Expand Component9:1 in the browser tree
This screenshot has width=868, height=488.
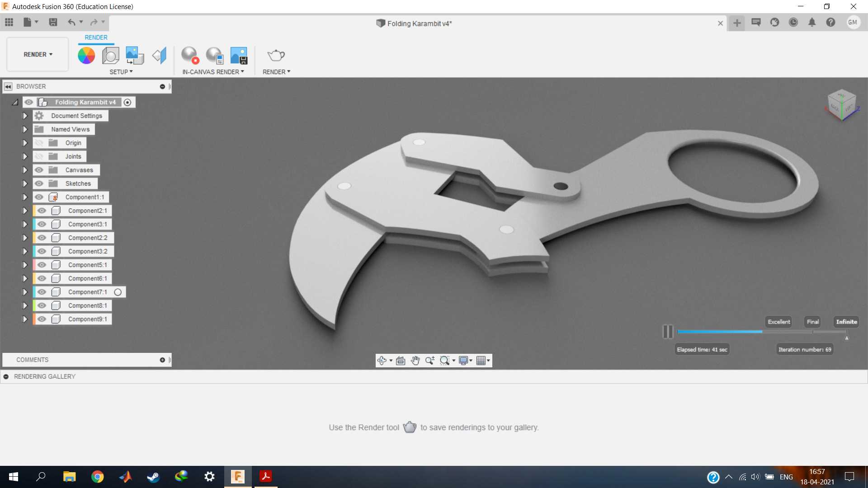[25, 319]
